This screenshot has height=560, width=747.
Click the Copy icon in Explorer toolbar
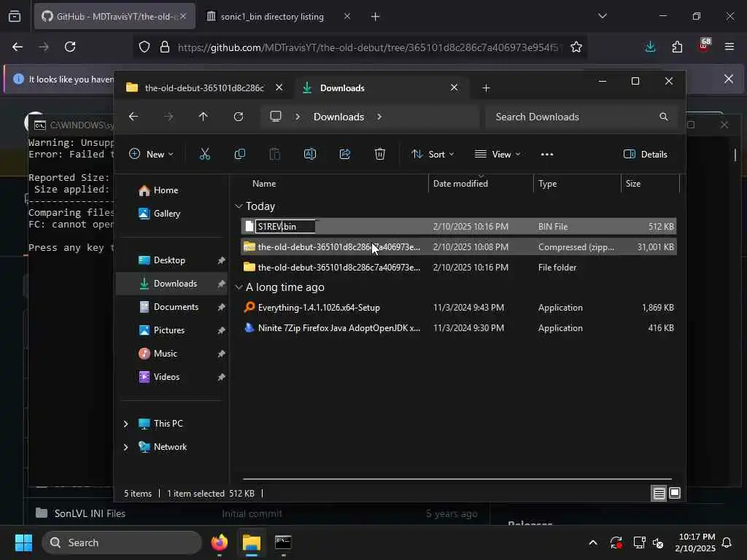point(239,154)
